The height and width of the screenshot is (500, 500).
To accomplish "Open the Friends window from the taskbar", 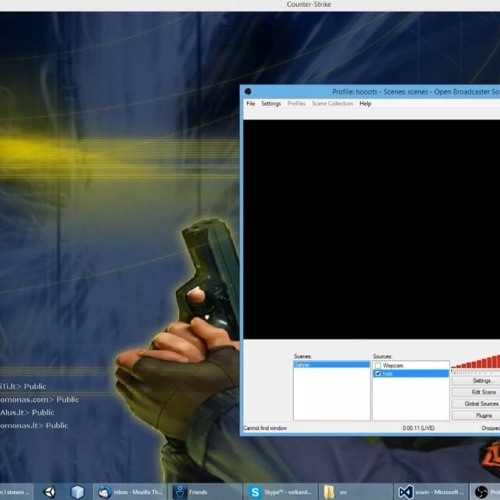I will [x=204, y=492].
